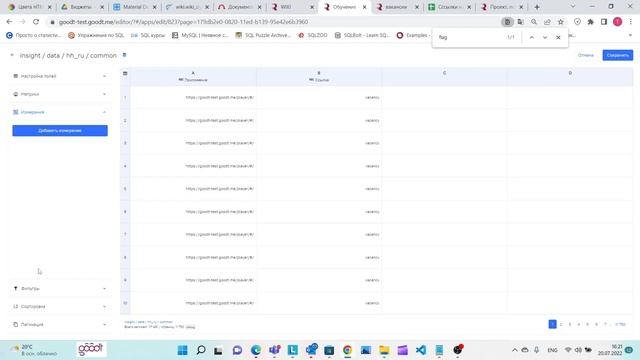This screenshot has width=640, height=360.
Task: Click the Chrome profile avatar
Action: point(617,22)
